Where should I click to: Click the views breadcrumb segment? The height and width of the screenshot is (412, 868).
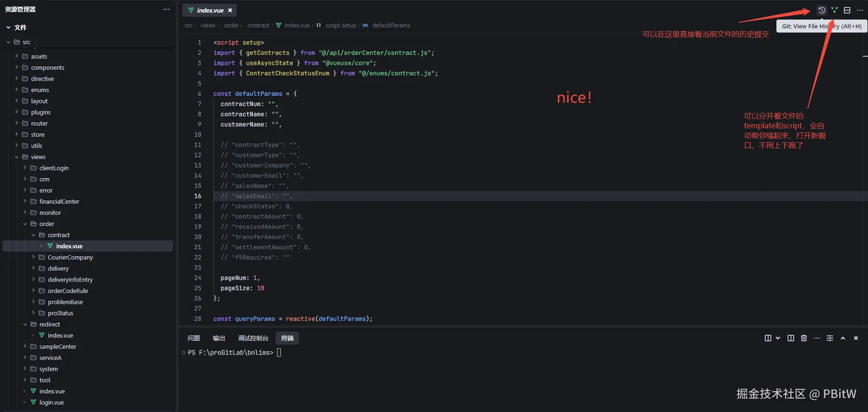208,25
